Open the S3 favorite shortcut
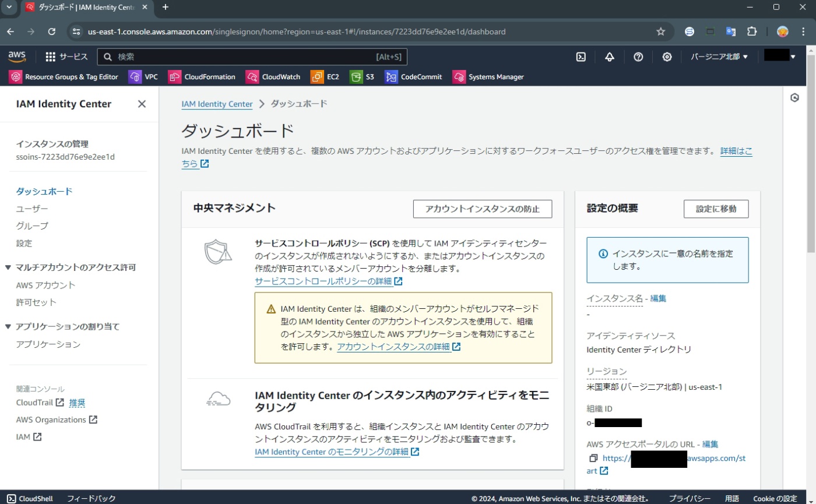This screenshot has width=816, height=504. pos(362,76)
